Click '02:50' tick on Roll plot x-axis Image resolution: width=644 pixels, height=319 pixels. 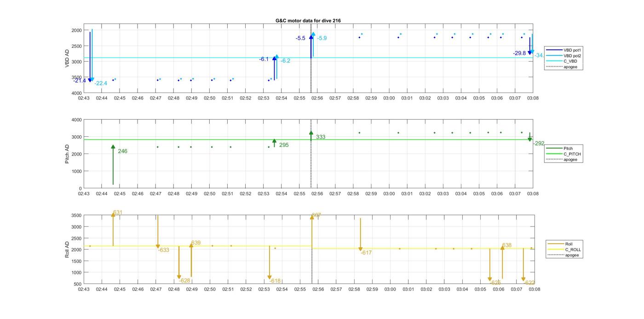(210, 290)
